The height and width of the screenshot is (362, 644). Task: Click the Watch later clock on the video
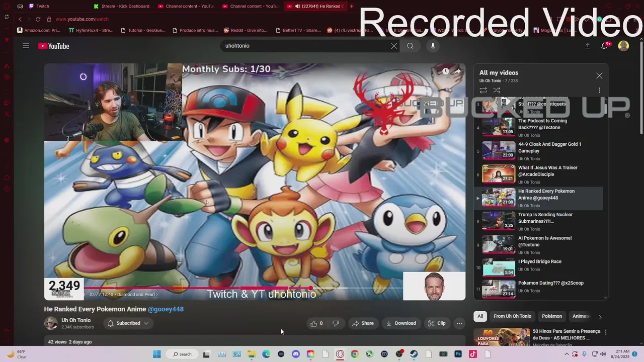point(446,71)
